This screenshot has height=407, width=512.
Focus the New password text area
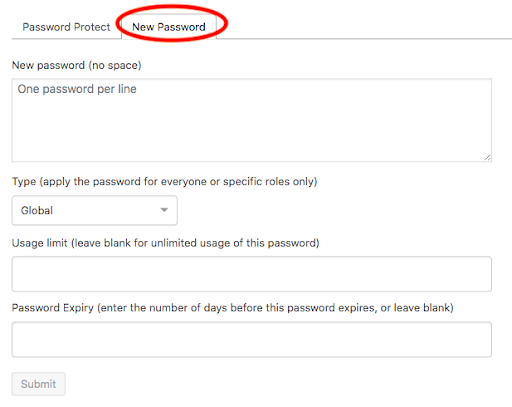coord(252,120)
